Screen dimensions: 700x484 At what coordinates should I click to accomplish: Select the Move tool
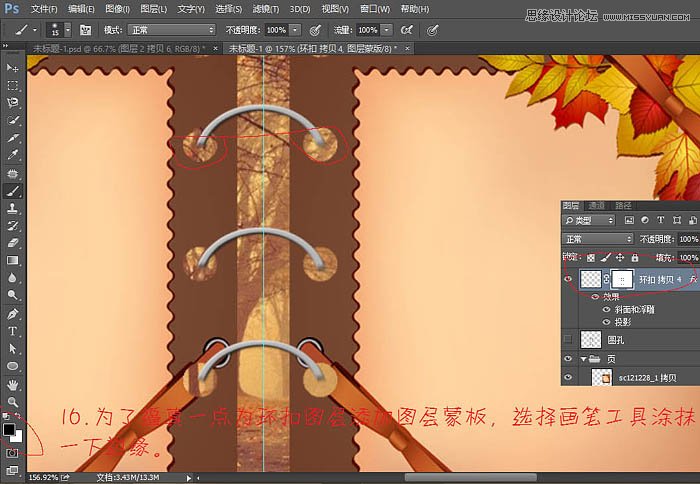pos(13,67)
